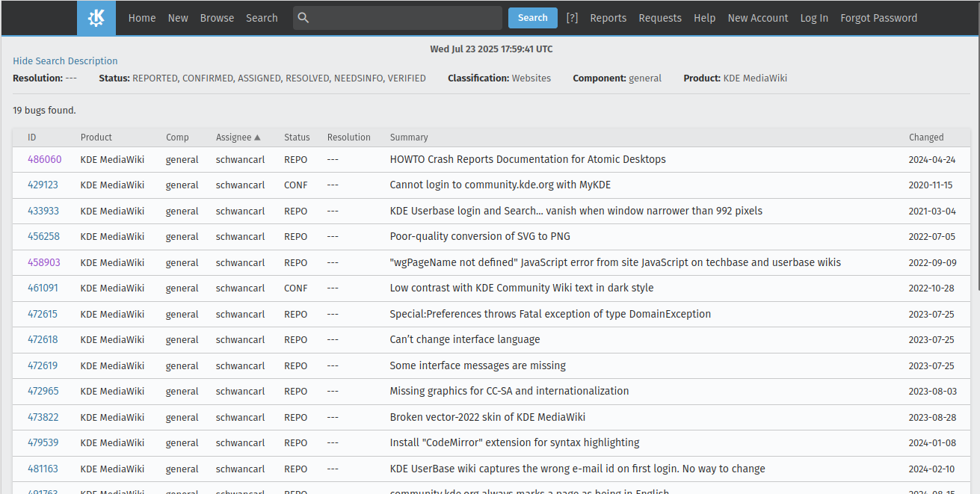
Task: Sort by Assignee column arrow
Action: (x=257, y=138)
